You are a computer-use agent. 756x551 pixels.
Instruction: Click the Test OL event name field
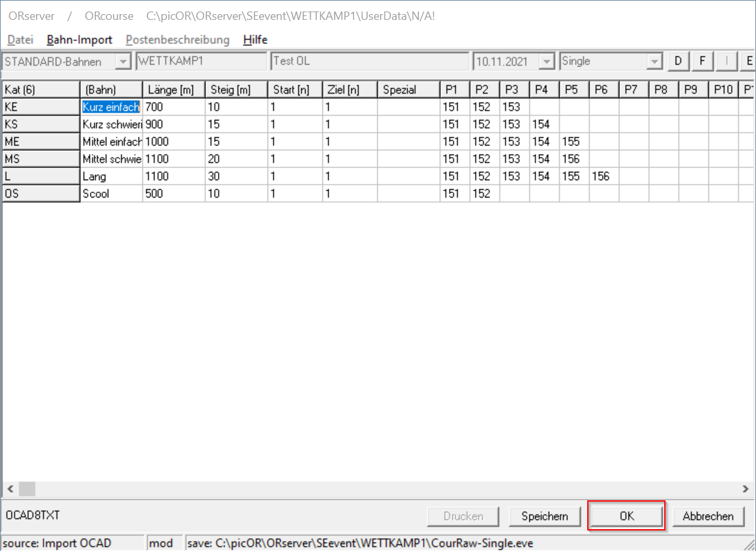[370, 62]
